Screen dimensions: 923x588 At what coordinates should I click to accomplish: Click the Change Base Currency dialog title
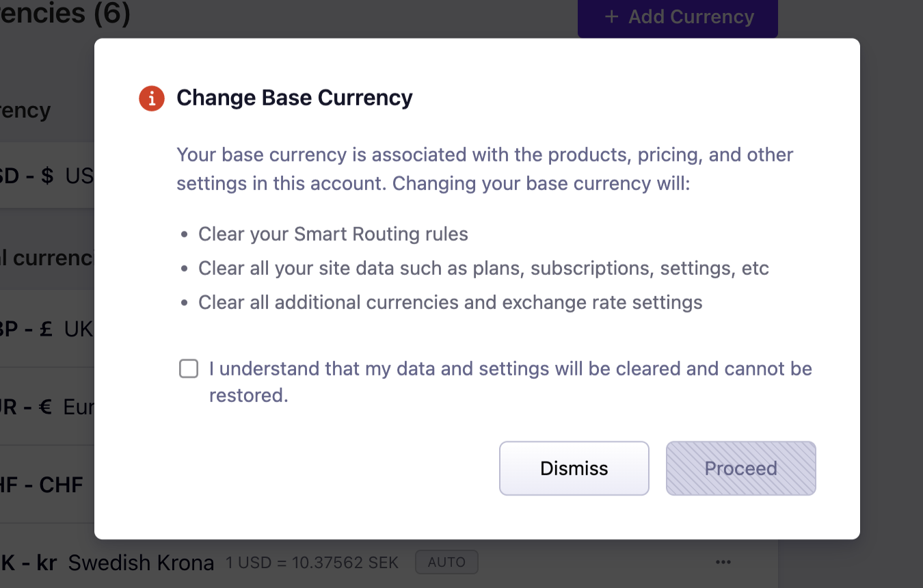click(x=294, y=98)
